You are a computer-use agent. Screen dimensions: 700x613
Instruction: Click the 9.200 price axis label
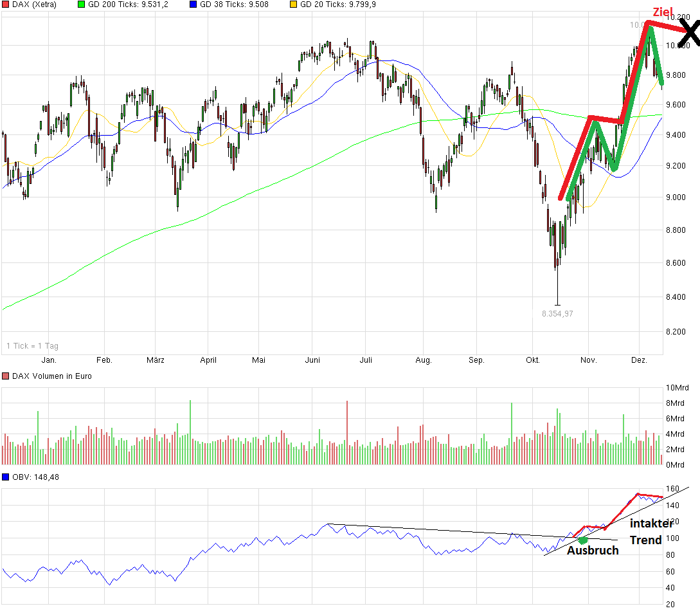tap(676, 166)
